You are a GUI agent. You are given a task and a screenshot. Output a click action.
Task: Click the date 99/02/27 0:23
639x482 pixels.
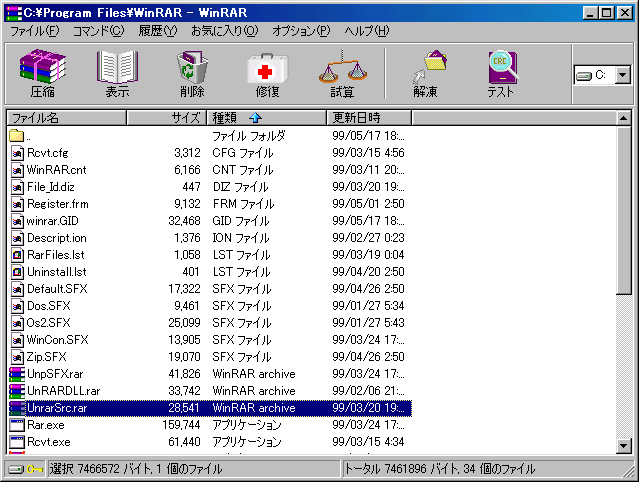click(x=368, y=238)
